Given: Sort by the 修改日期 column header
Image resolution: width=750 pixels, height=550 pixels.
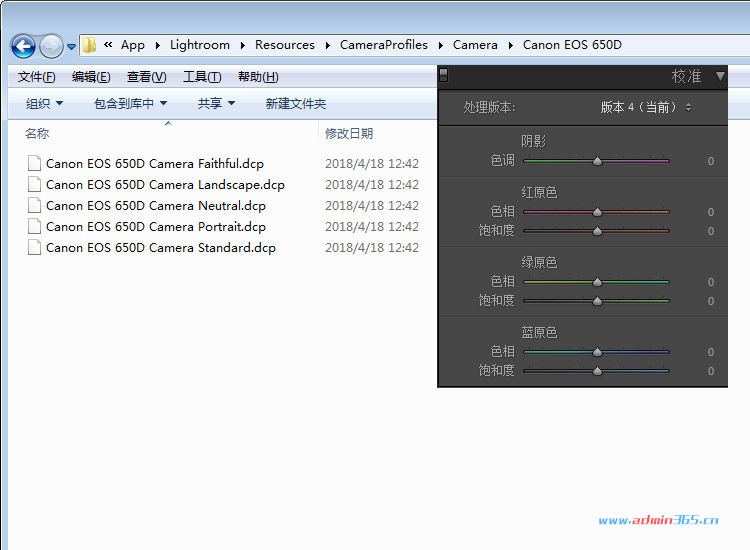Looking at the screenshot, I should tap(349, 133).
